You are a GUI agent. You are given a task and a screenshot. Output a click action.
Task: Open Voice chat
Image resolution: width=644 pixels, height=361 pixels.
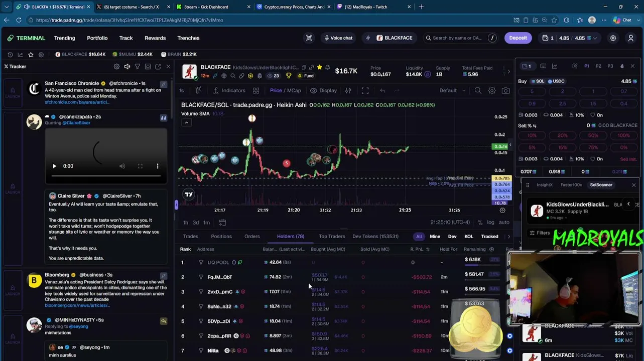[x=338, y=38]
